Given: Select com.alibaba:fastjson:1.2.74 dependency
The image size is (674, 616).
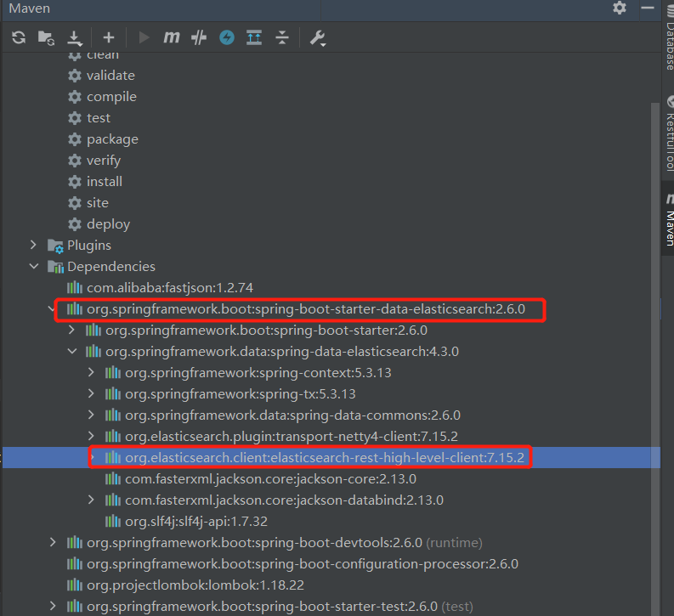Looking at the screenshot, I should click(x=170, y=288).
